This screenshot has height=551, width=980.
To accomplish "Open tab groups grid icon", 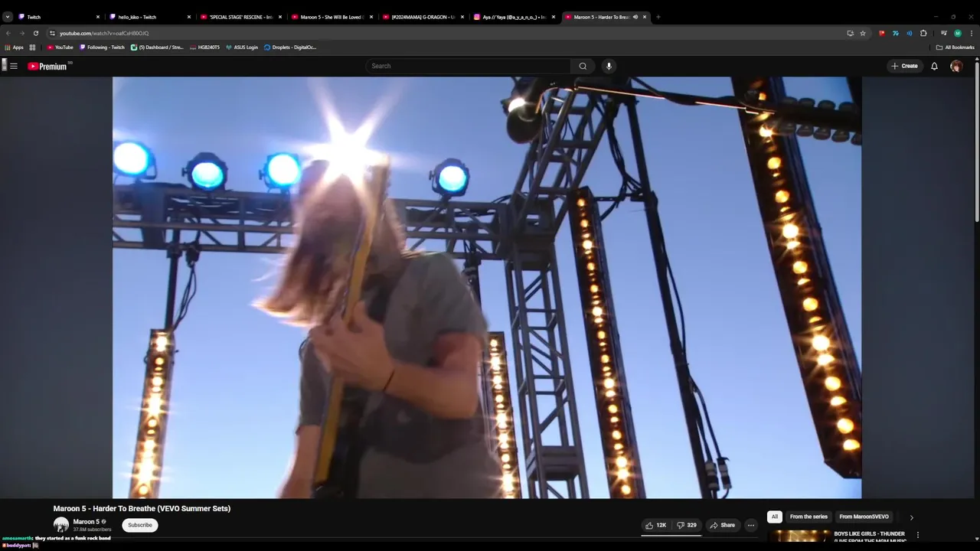I will 32,47.
